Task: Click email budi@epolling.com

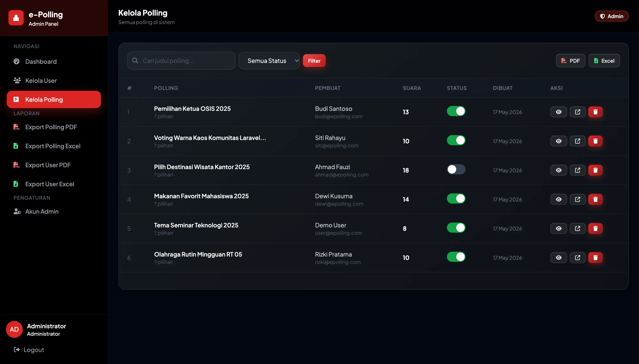Action: click(339, 117)
